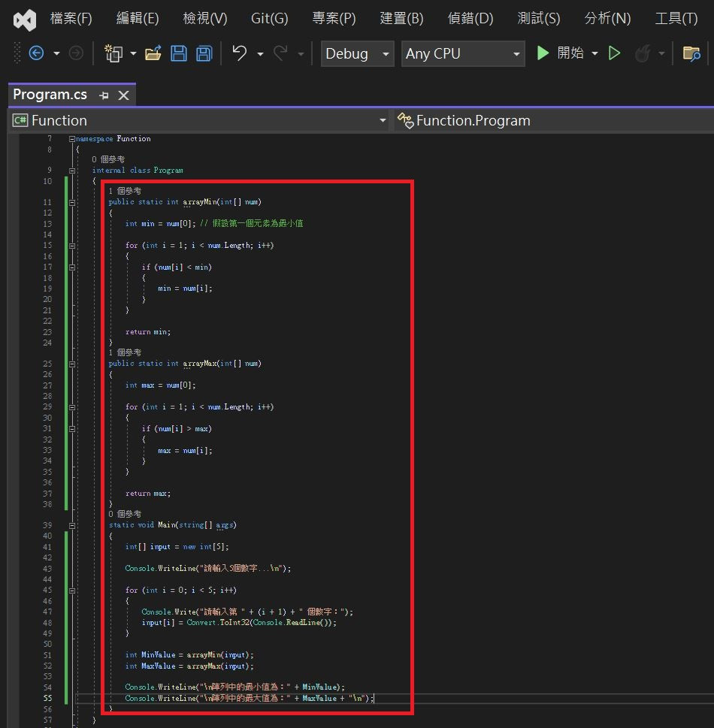Undo the last edit
Image resolution: width=714 pixels, height=728 pixels.
[x=239, y=53]
